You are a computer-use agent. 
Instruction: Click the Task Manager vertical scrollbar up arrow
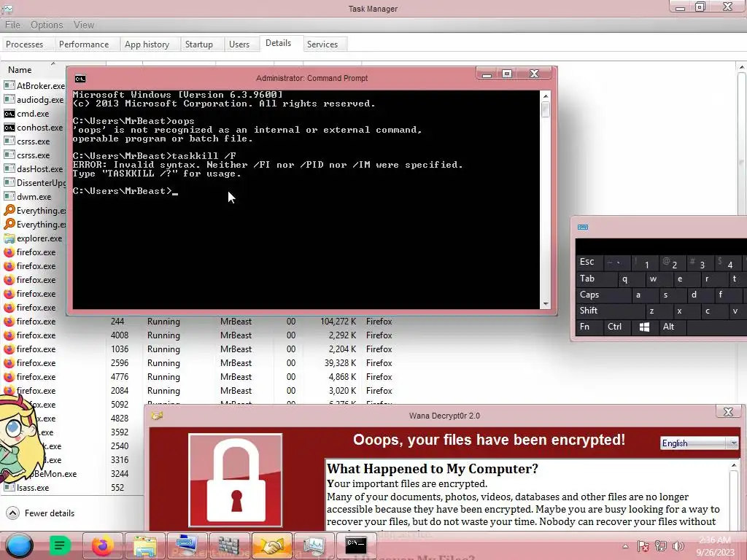[x=742, y=67]
